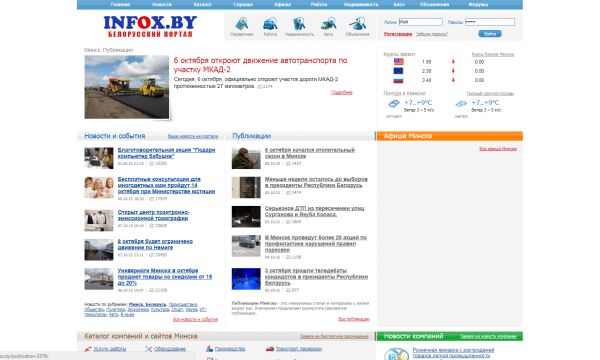
Task: Open the forgot password link
Action: pyautogui.click(x=432, y=34)
